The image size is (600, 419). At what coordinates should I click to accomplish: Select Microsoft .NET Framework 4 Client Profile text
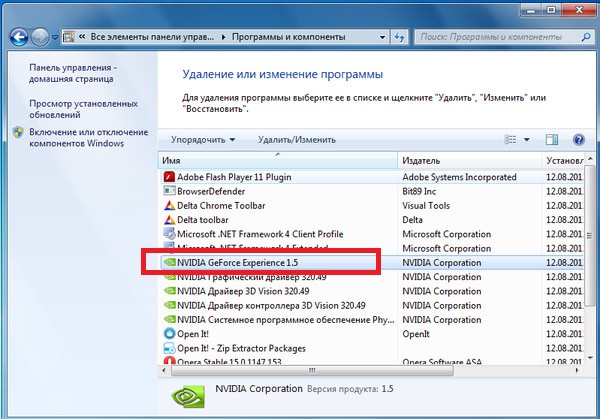click(260, 234)
